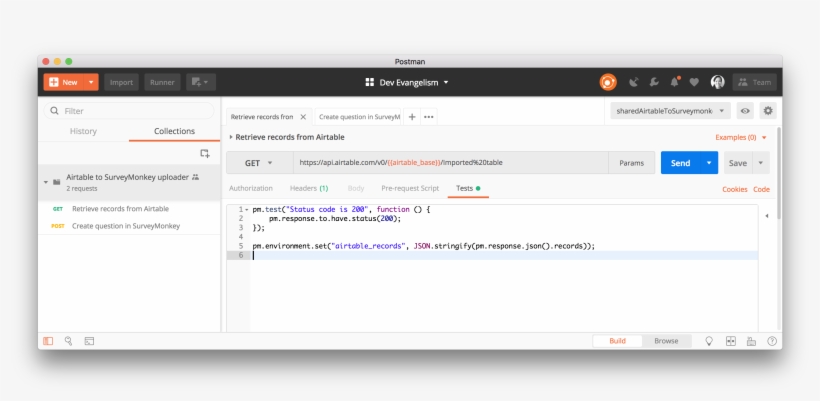Place cursor on editor line 6
The height and width of the screenshot is (401, 820).
505,255
